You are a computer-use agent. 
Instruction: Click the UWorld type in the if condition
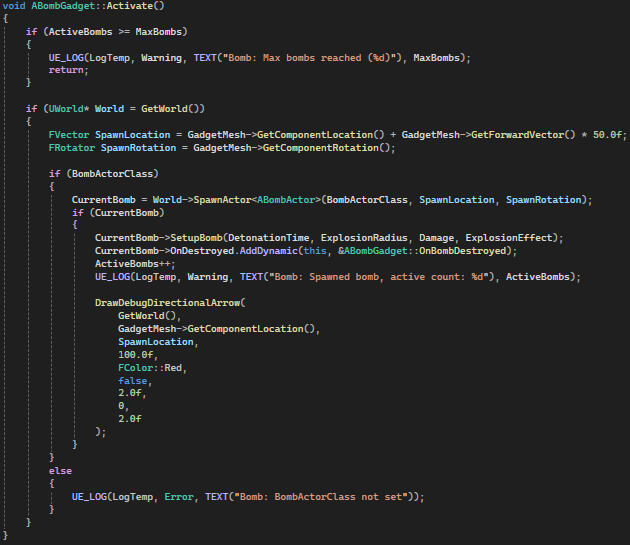[69, 108]
